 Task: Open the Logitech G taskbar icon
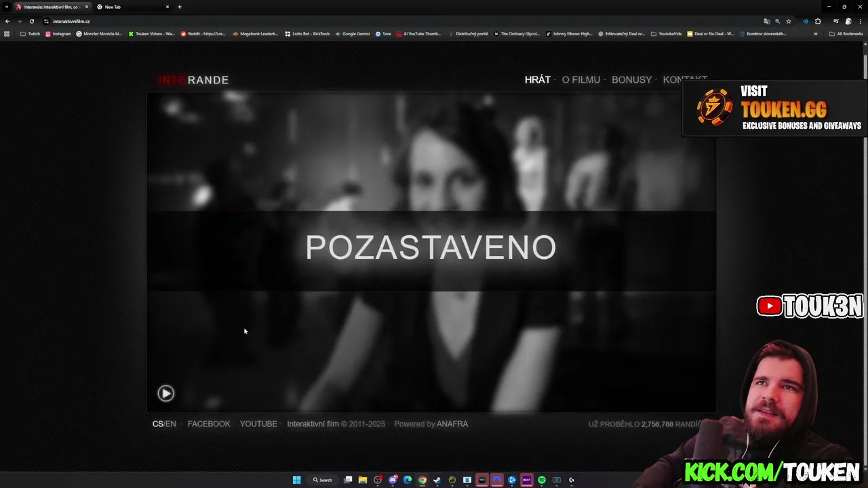[572, 480]
